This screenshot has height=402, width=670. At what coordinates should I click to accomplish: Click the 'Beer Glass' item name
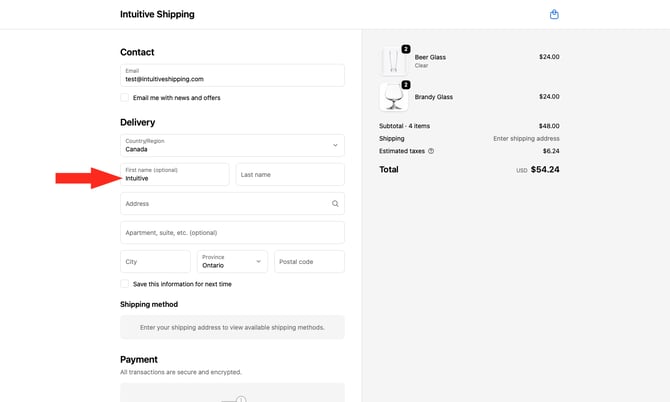(430, 57)
